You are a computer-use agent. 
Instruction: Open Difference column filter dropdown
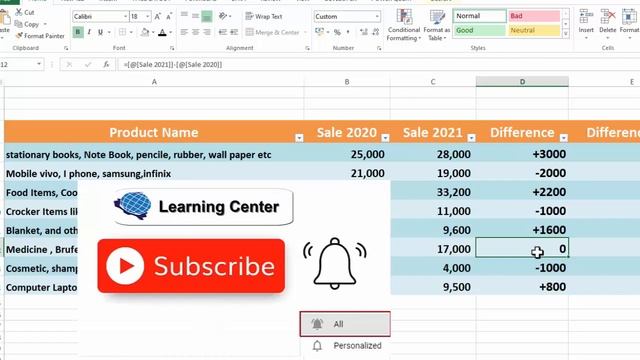pos(564,138)
